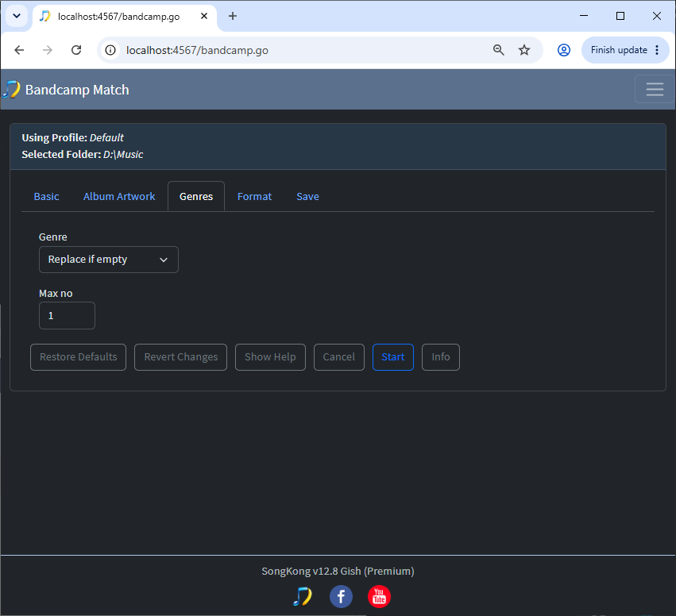
Task: Close the localhost:4567/bandcamp.go tab
Action: coord(204,17)
